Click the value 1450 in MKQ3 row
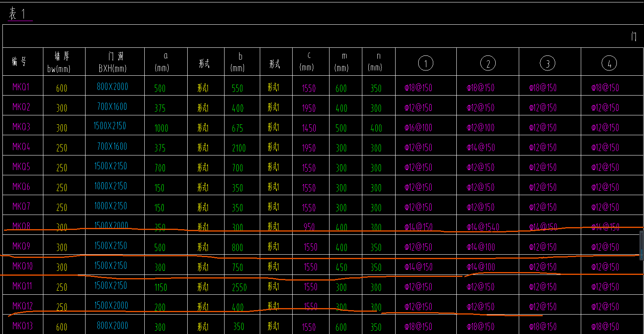The height and width of the screenshot is (334, 644). (309, 128)
